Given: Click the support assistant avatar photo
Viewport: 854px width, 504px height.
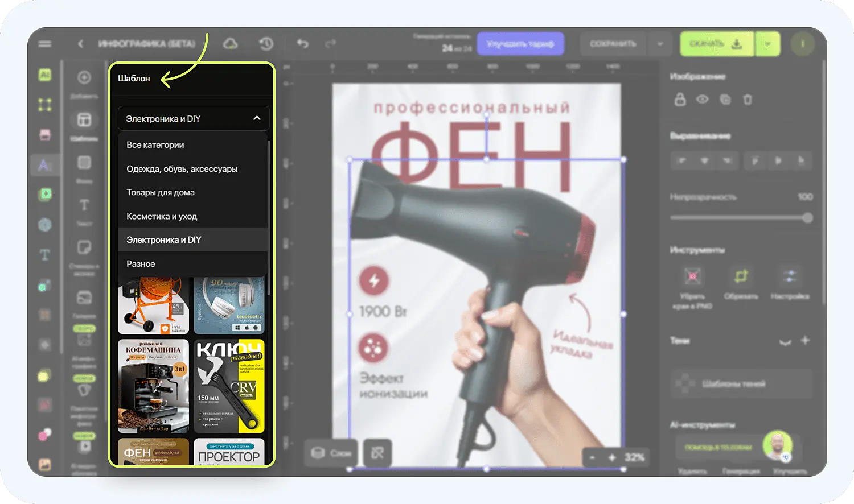Looking at the screenshot, I should (778, 445).
